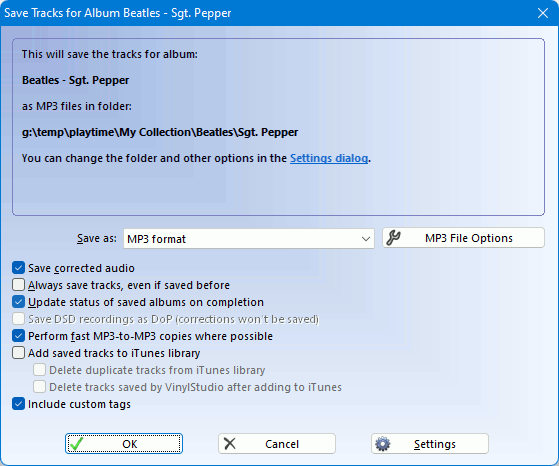This screenshot has width=559, height=466.
Task: Open the Save as format dropdown
Action: point(249,239)
